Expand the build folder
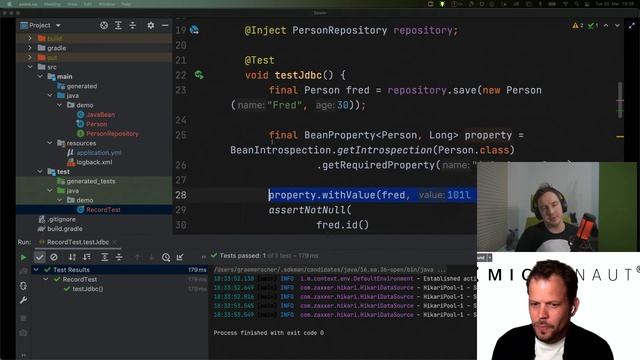640x360 pixels. [30, 38]
